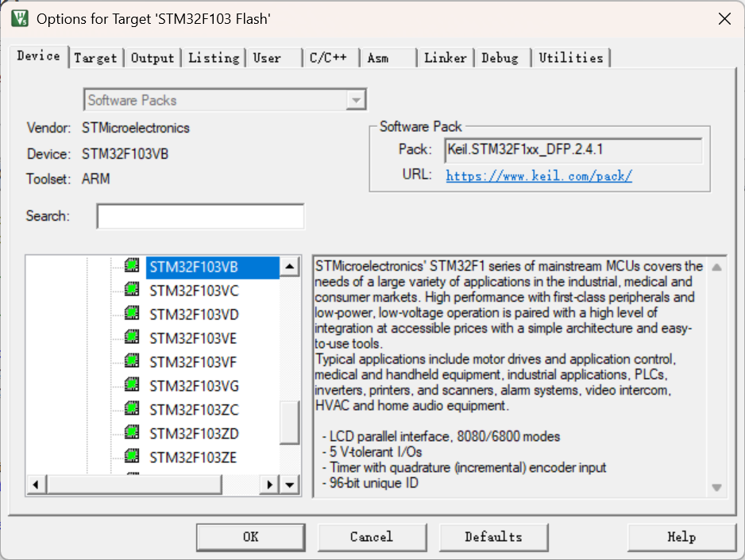This screenshot has height=560, width=745.
Task: Click description pane scroll down arrow
Action: click(x=717, y=488)
